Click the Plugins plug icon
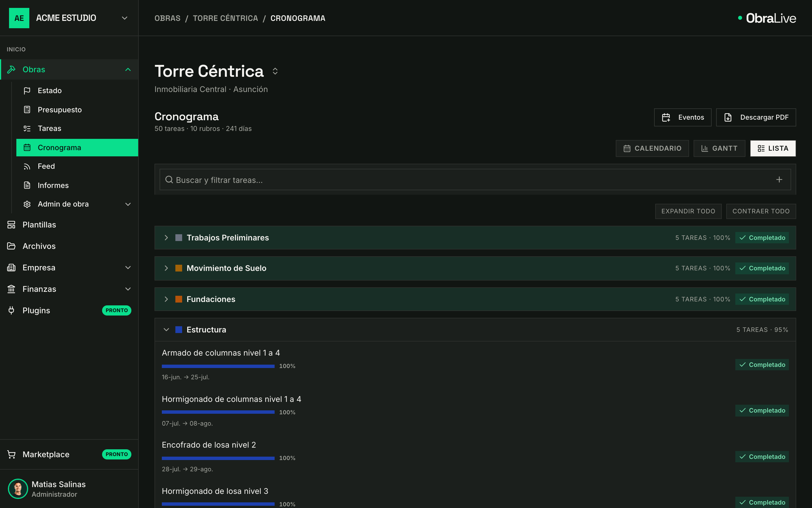The image size is (812, 508). pyautogui.click(x=11, y=310)
